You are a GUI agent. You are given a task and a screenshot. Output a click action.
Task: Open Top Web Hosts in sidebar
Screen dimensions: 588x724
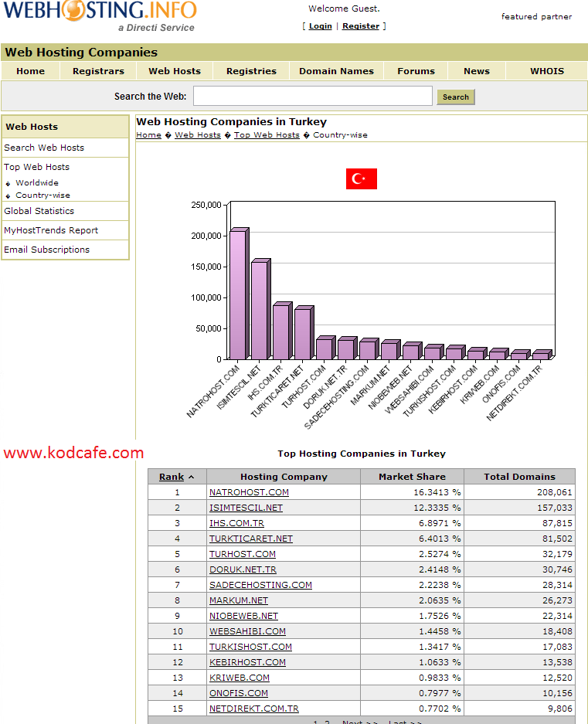[36, 167]
